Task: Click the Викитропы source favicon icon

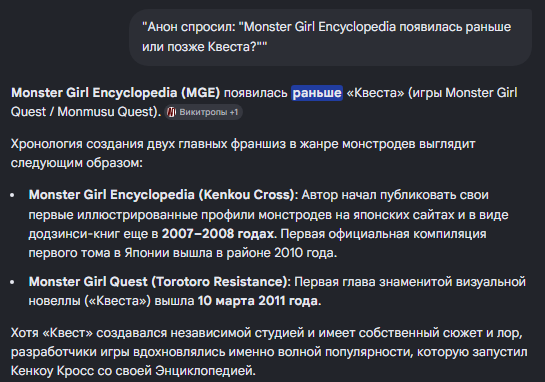Action: (171, 112)
